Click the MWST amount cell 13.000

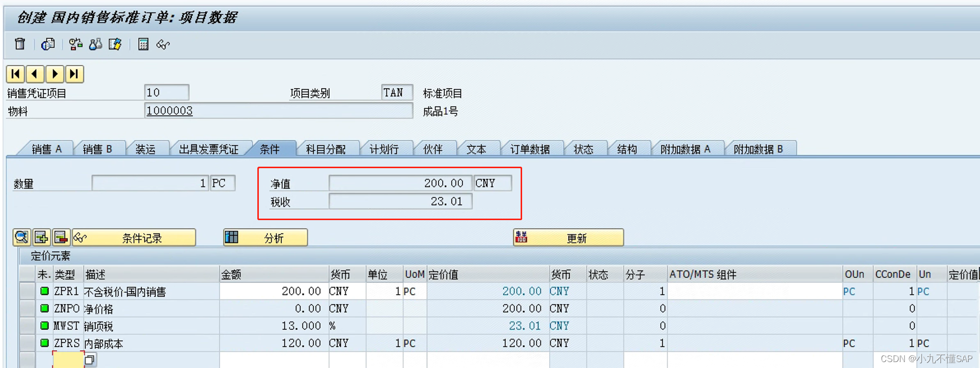[x=274, y=325]
